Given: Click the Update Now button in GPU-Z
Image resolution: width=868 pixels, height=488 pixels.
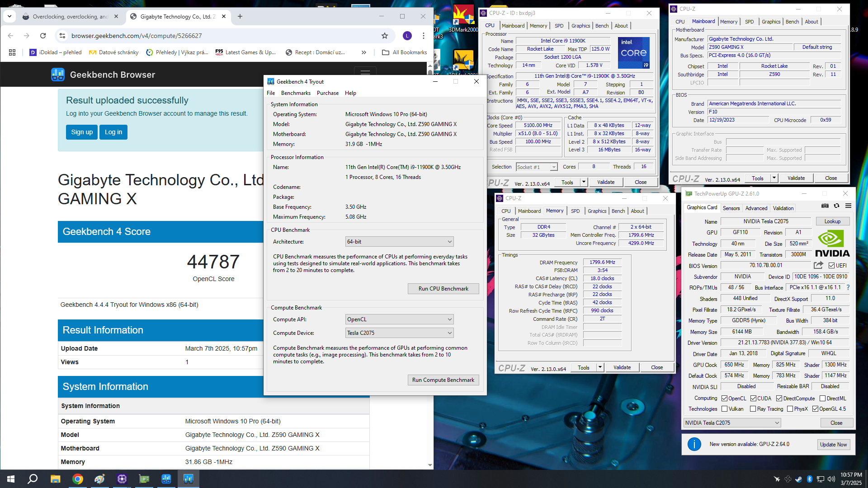Looking at the screenshot, I should tap(833, 445).
